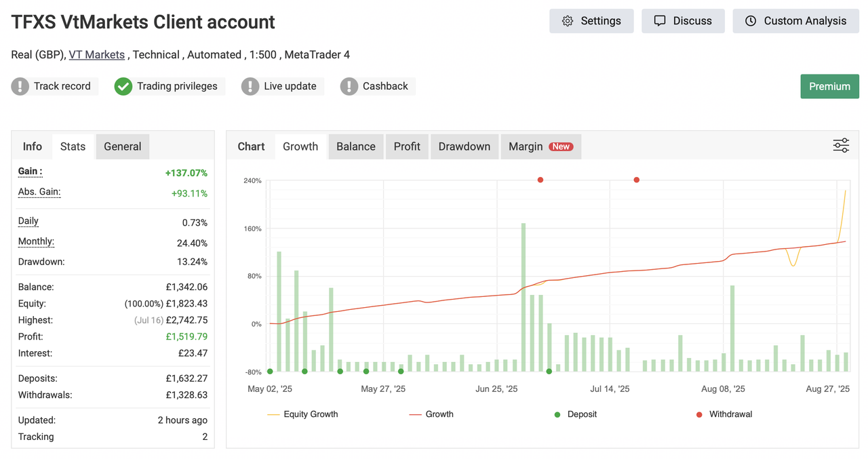
Task: Toggle the Growth legend series
Action: (x=431, y=414)
